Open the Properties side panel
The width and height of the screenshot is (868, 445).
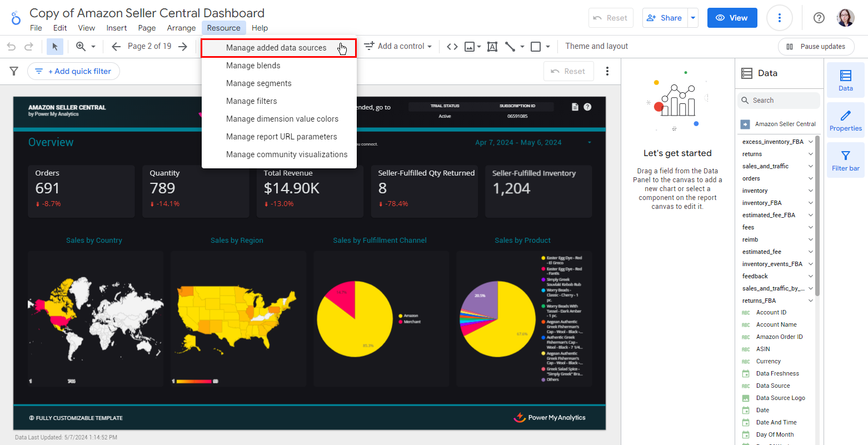click(x=845, y=120)
